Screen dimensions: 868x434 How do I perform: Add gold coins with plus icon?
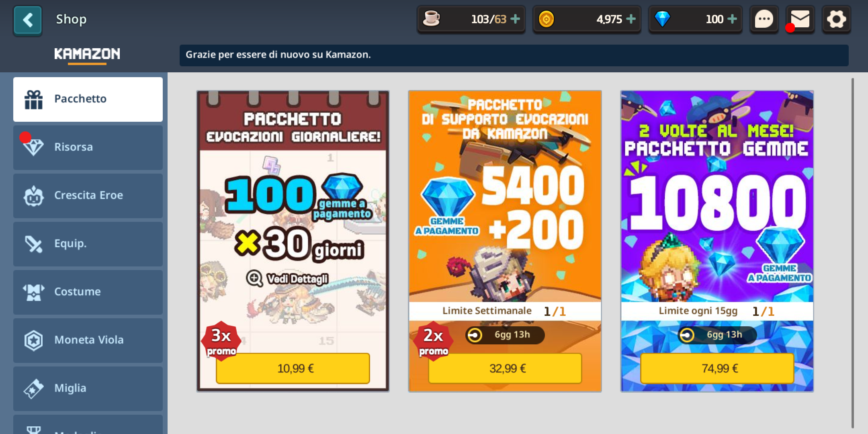pos(631,19)
